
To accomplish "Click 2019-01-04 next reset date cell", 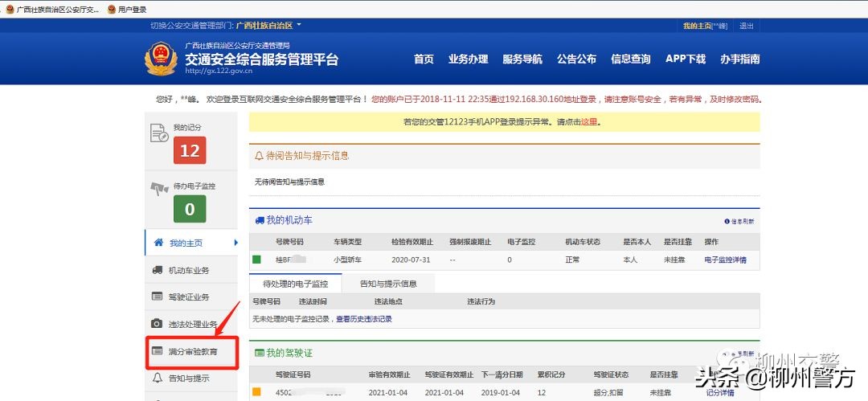I will (501, 393).
